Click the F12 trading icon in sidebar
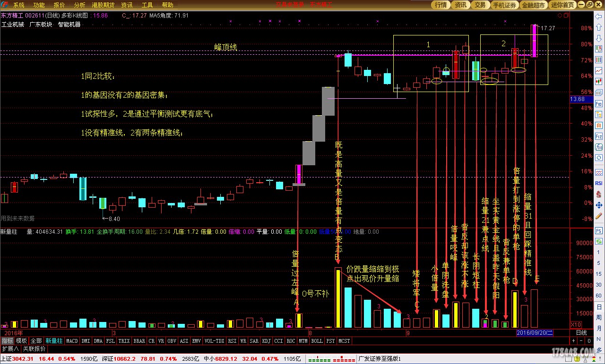This screenshot has height=364, width=605. [x=599, y=136]
